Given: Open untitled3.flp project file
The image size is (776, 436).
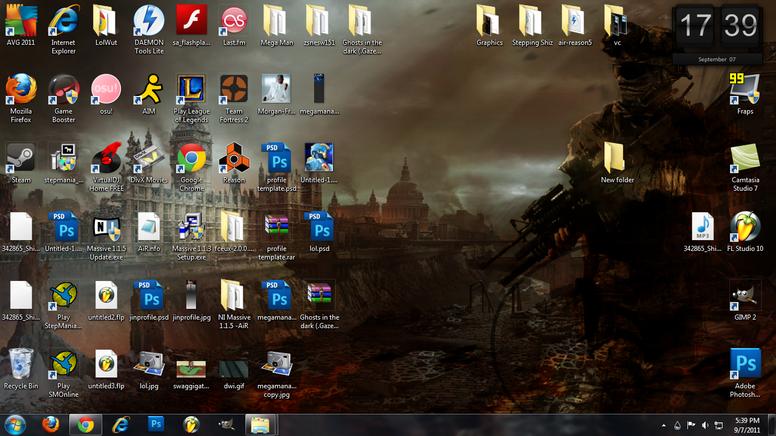Looking at the screenshot, I should (x=106, y=368).
